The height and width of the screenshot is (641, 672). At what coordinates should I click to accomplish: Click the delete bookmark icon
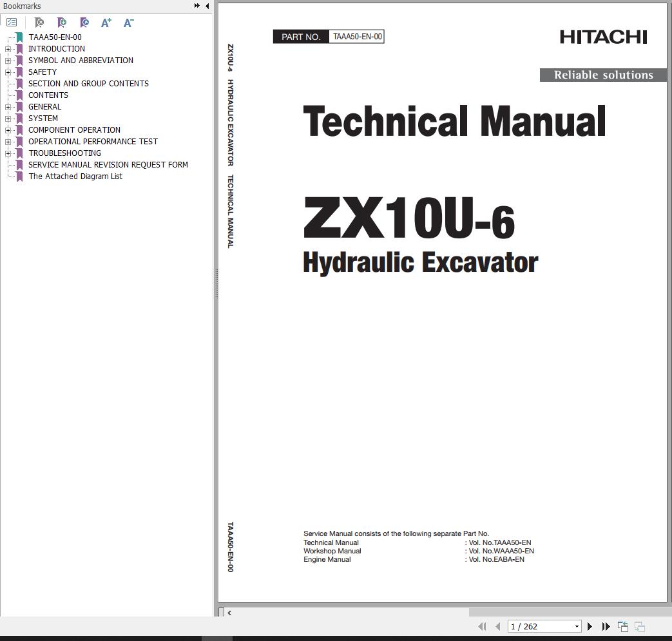click(x=39, y=23)
